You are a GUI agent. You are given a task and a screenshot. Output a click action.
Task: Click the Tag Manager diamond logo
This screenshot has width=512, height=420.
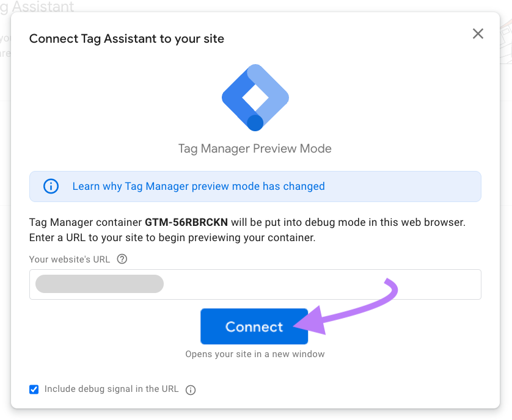pos(254,96)
